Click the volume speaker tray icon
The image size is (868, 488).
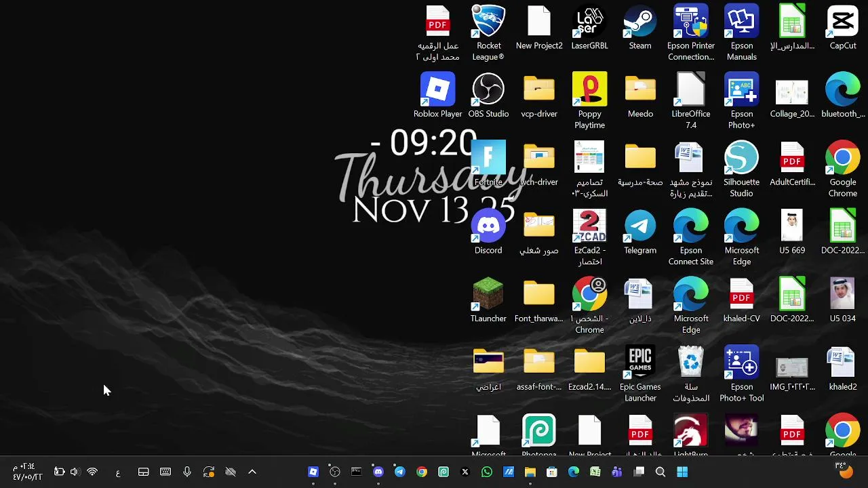tap(75, 472)
